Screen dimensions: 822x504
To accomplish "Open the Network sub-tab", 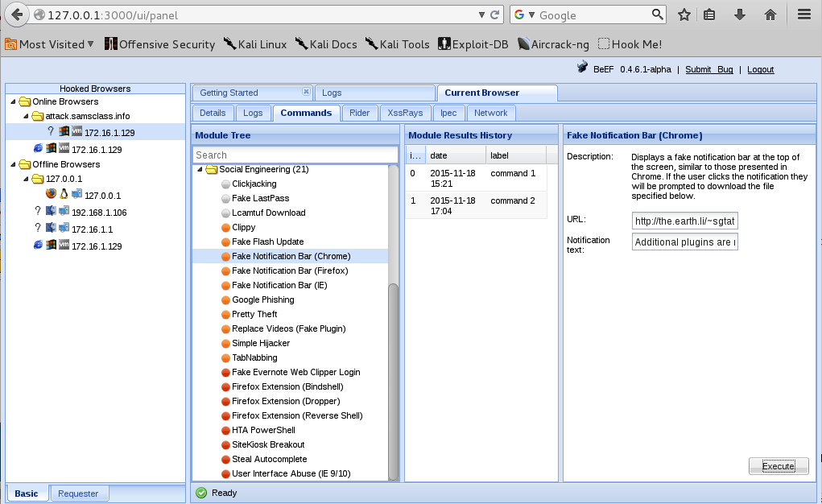I will point(490,113).
